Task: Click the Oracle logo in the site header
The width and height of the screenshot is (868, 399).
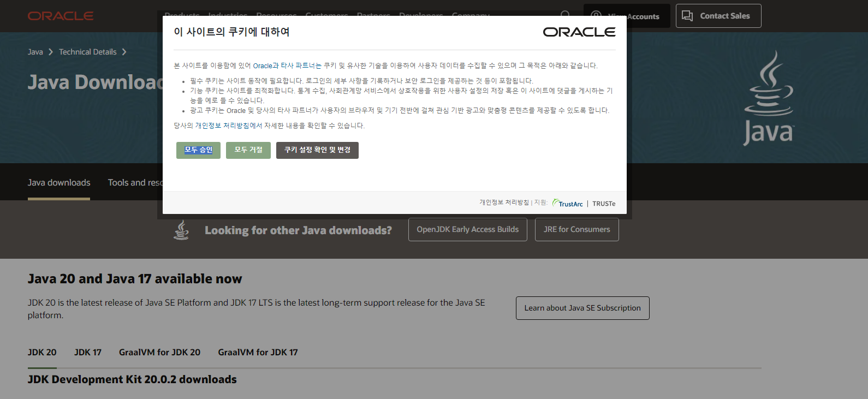Action: point(61,16)
